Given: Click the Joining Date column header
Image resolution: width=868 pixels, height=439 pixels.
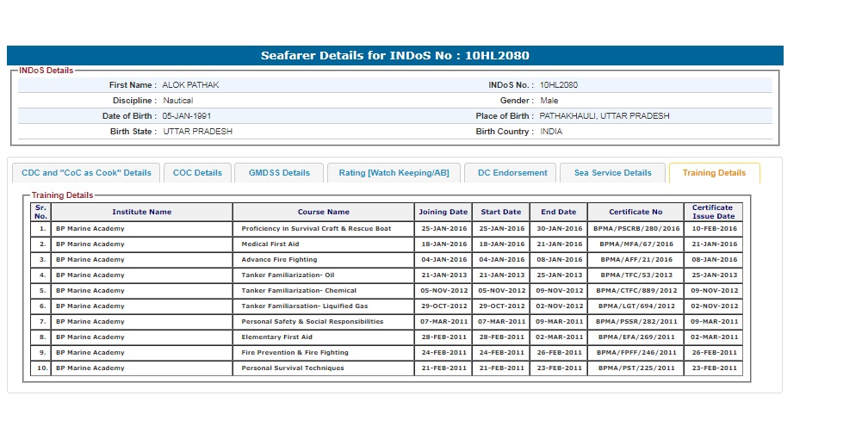Looking at the screenshot, I should point(443,212).
